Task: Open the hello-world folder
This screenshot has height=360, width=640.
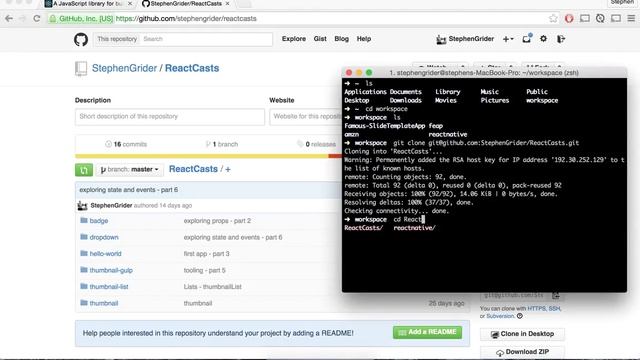Action: 105,253
